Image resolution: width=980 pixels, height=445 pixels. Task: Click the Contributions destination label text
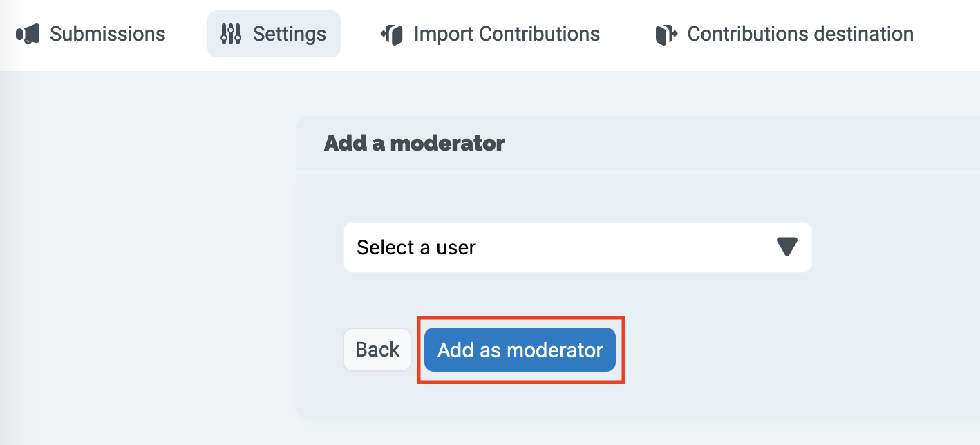tap(800, 34)
